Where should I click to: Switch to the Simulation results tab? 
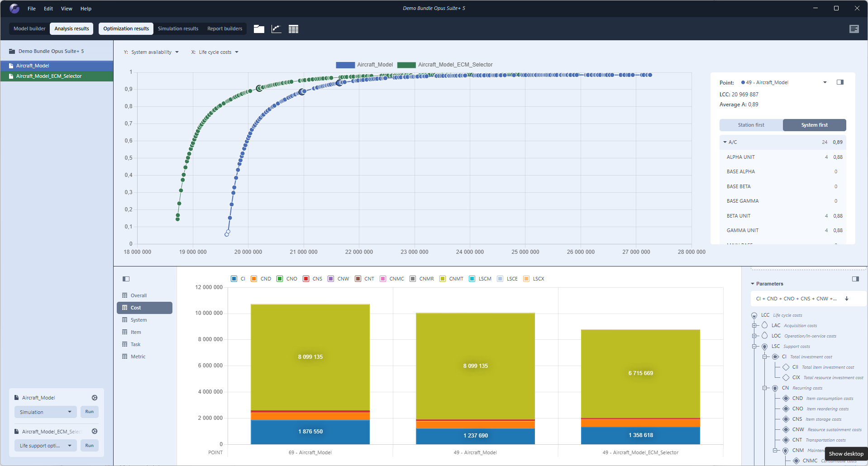178,29
